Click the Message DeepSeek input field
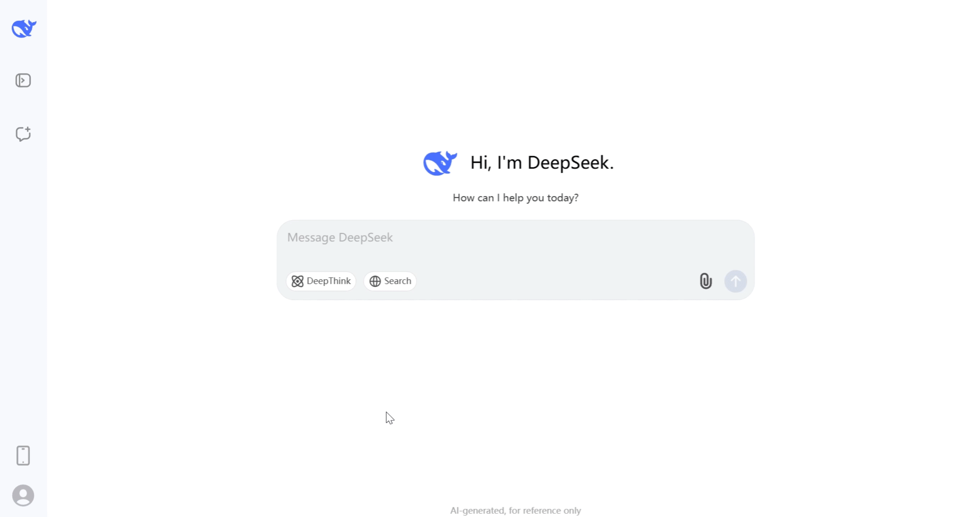 click(x=515, y=237)
